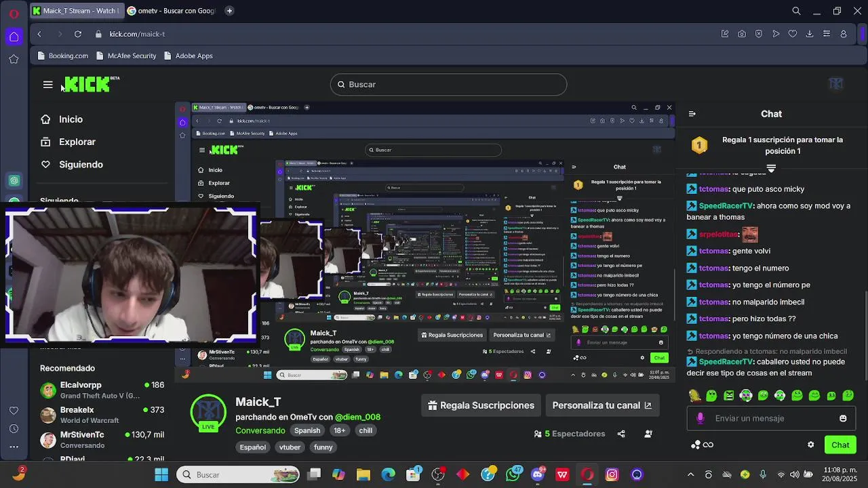Select the 18+ tag
The image size is (868, 488).
click(x=340, y=430)
